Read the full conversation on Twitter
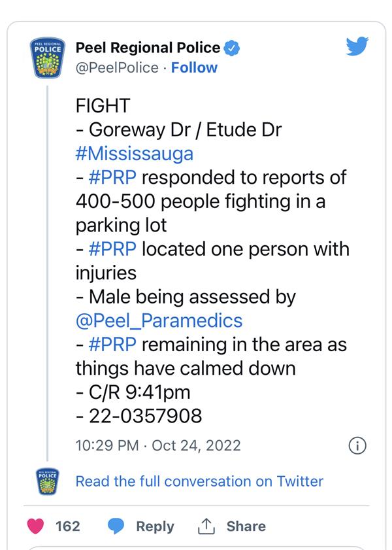 tap(199, 481)
